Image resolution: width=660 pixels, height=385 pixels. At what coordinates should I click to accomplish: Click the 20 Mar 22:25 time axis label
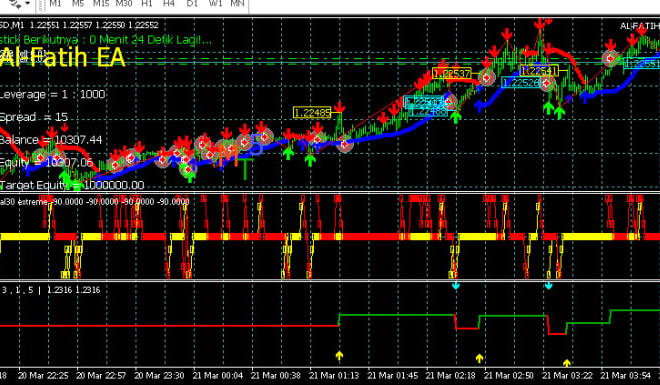click(43, 375)
